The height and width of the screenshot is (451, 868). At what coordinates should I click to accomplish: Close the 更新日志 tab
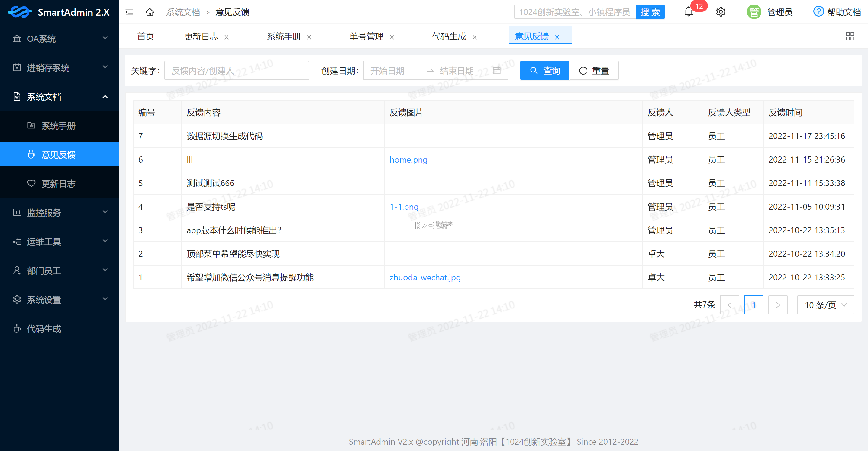227,37
